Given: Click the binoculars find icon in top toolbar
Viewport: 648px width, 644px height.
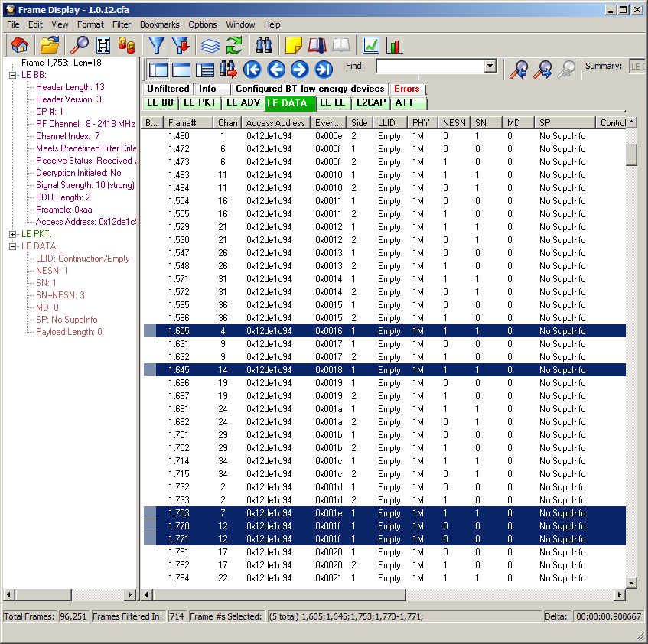Looking at the screenshot, I should tap(264, 45).
